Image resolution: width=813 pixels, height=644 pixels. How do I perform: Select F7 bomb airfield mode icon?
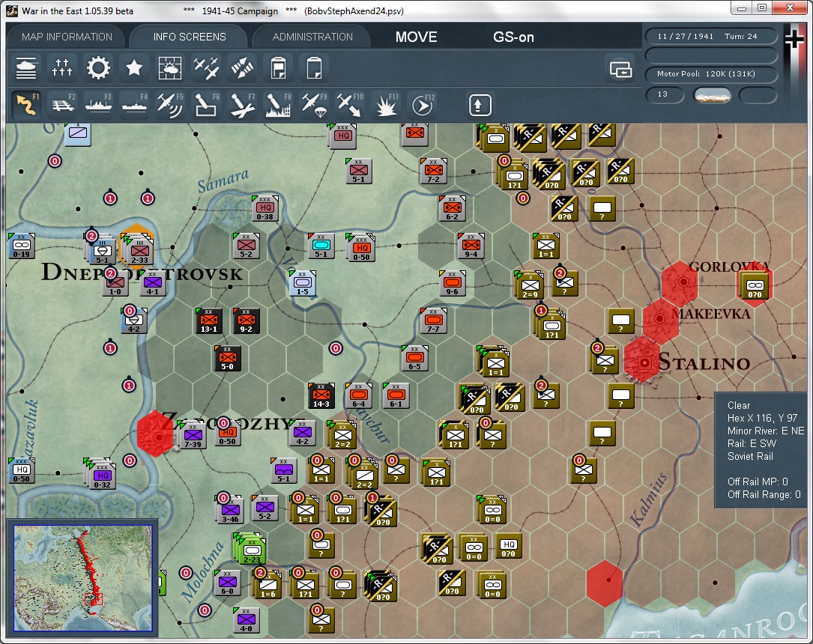click(242, 105)
